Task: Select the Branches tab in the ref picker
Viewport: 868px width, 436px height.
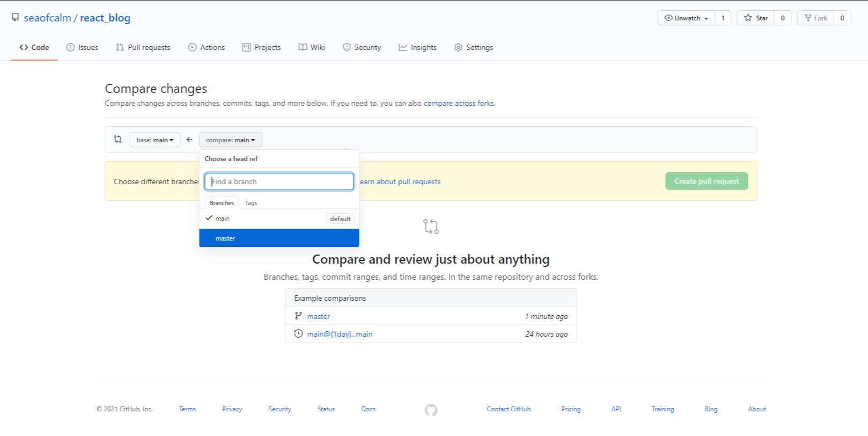Action: (x=222, y=203)
